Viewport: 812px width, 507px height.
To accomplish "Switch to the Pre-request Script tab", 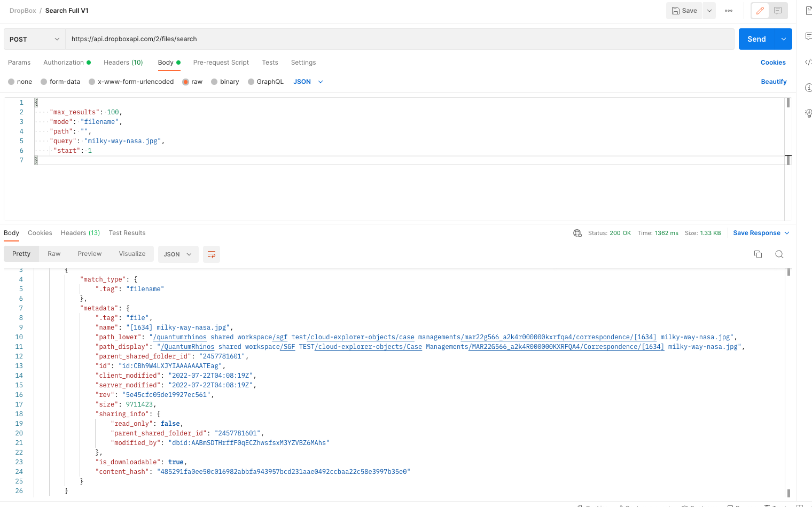I will tap(221, 63).
